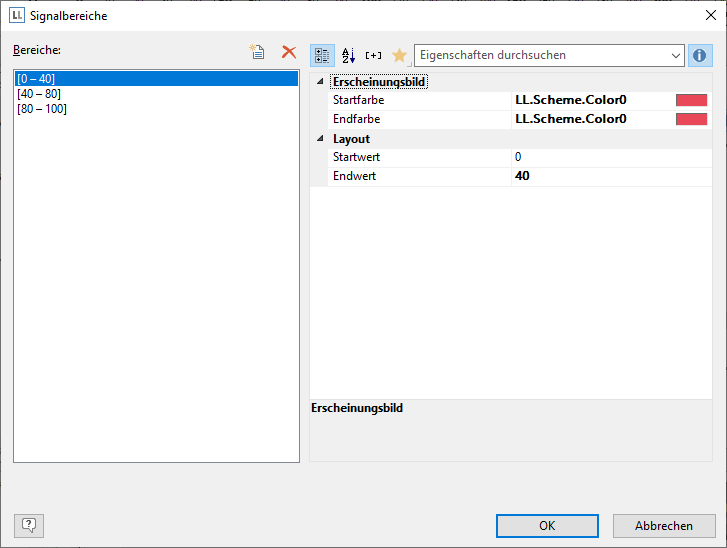
Task: Delete selected range with red X
Action: 289,53
